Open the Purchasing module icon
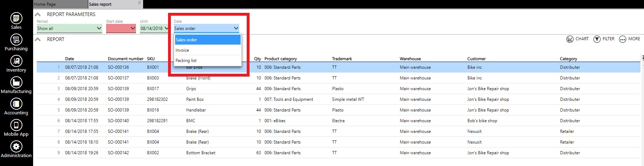Image resolution: width=644 pixels, height=166 pixels. (16, 40)
